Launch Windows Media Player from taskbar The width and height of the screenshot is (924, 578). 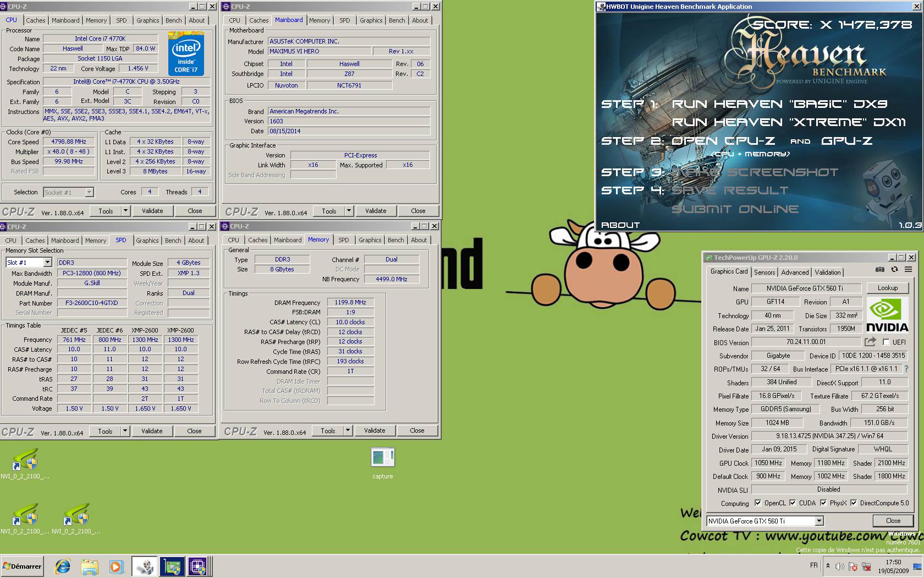tap(116, 566)
